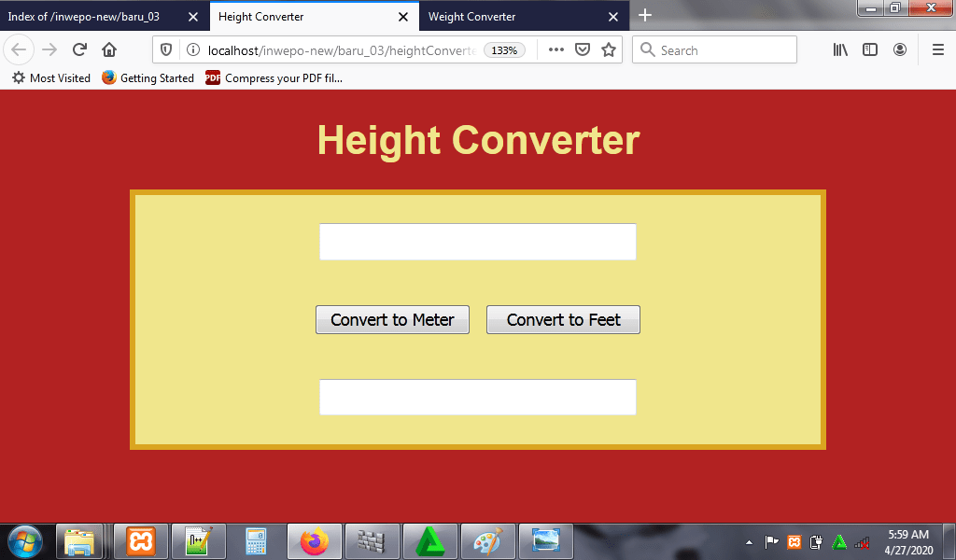Close the Index of /inwepo-new tab

click(193, 17)
